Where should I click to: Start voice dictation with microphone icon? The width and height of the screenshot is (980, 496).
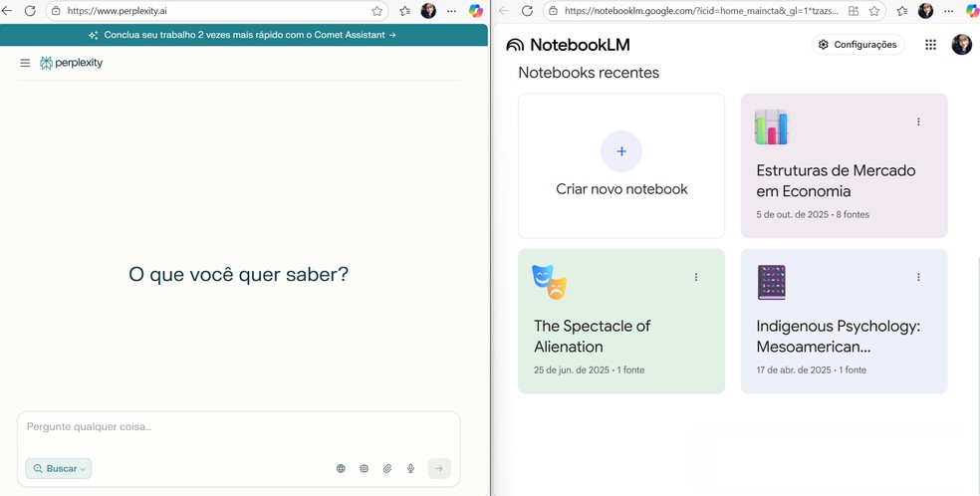pyautogui.click(x=410, y=468)
